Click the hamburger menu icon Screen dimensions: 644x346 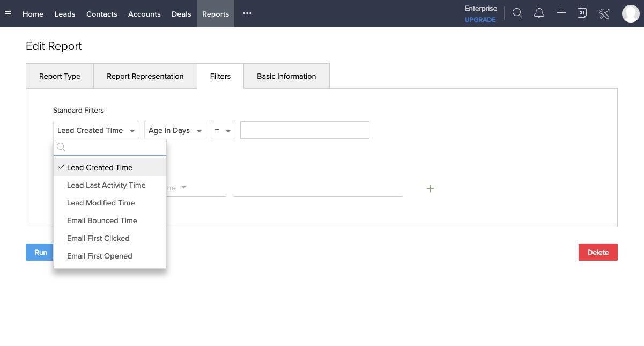[x=8, y=13]
